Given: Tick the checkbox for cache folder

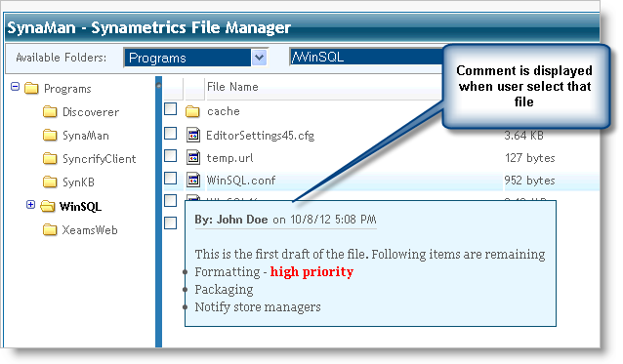Looking at the screenshot, I should [x=171, y=108].
